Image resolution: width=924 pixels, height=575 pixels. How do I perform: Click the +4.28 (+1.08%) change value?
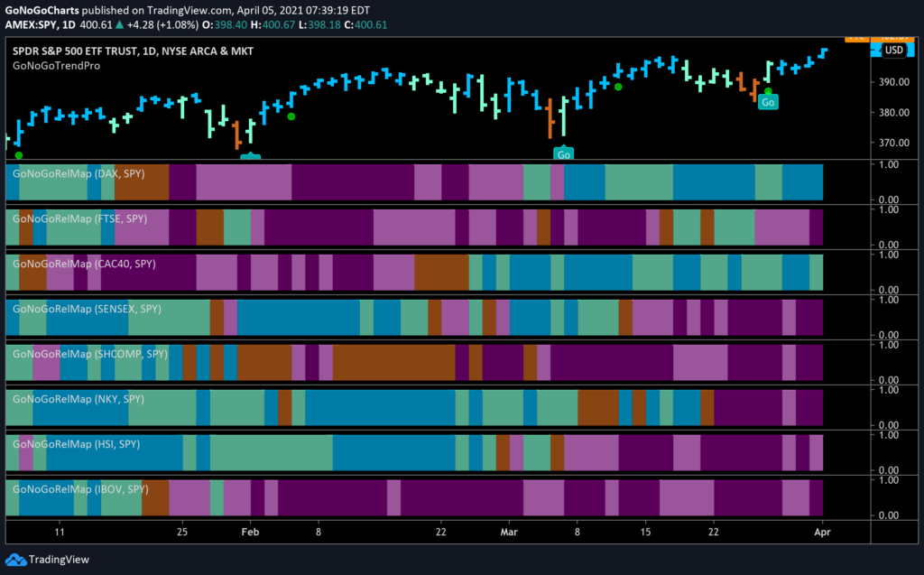(162, 24)
